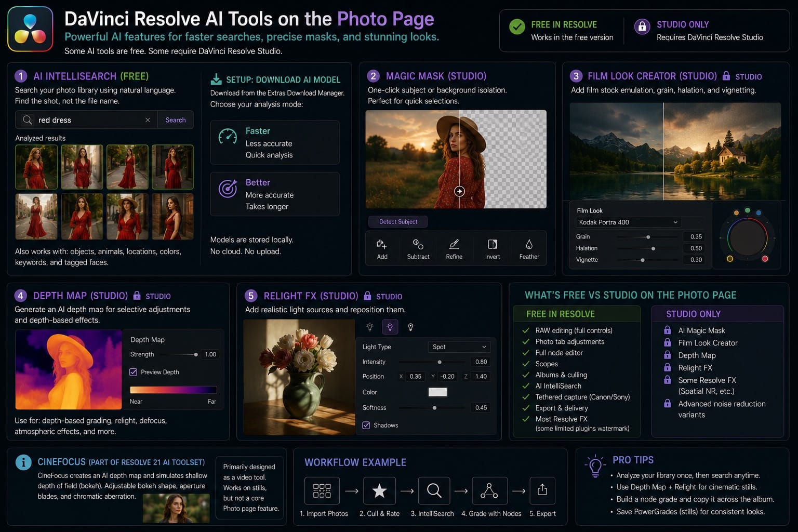This screenshot has height=532, width=798.
Task: Click the STUDIO ONLY column header
Action: (717, 314)
